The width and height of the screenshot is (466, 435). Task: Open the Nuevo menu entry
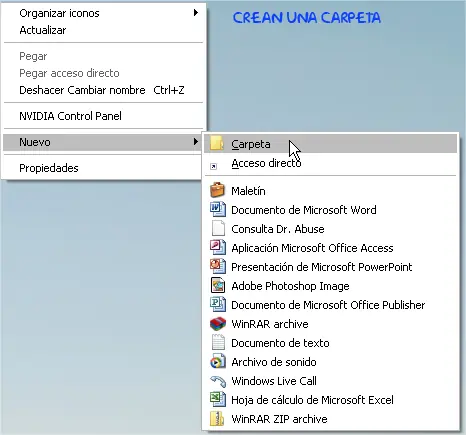click(x=103, y=142)
